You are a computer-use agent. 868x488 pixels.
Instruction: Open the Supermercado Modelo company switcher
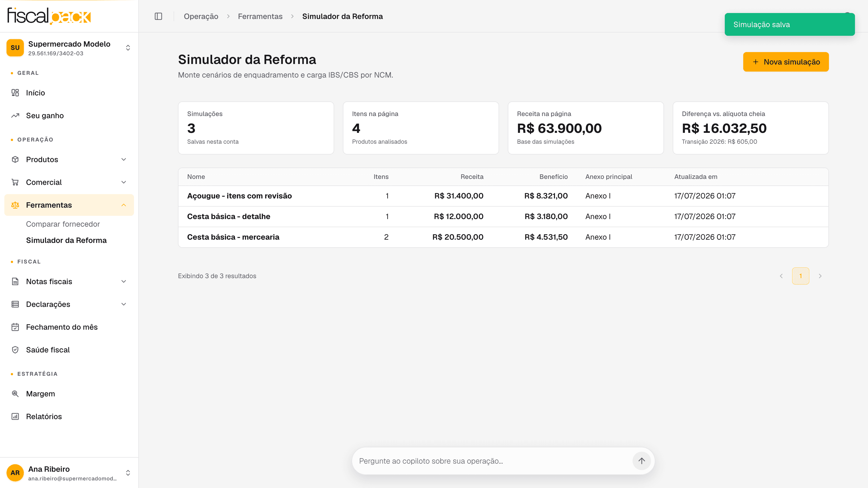point(69,48)
